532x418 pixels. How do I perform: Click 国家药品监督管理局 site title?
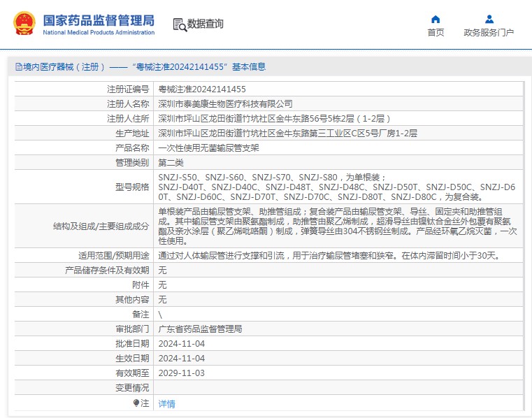[x=99, y=21]
